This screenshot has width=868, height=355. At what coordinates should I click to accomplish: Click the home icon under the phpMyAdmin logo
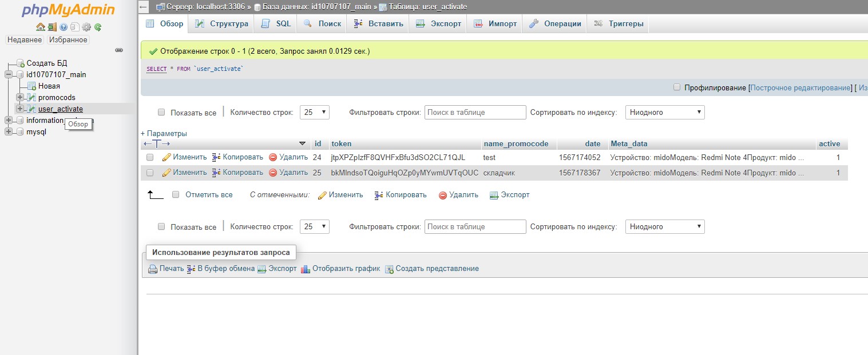40,27
